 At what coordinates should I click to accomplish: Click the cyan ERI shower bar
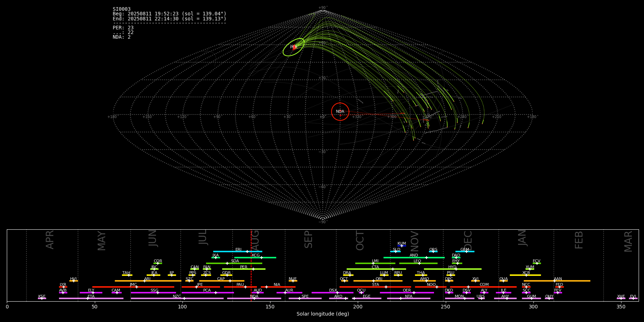tap(238, 252)
